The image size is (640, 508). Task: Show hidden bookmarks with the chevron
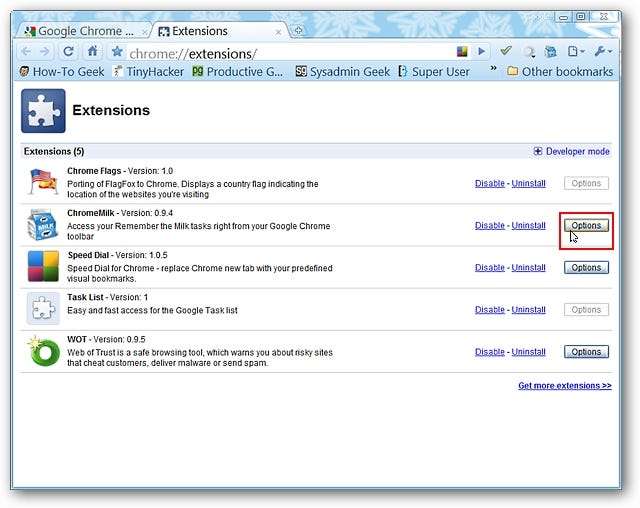click(x=493, y=68)
